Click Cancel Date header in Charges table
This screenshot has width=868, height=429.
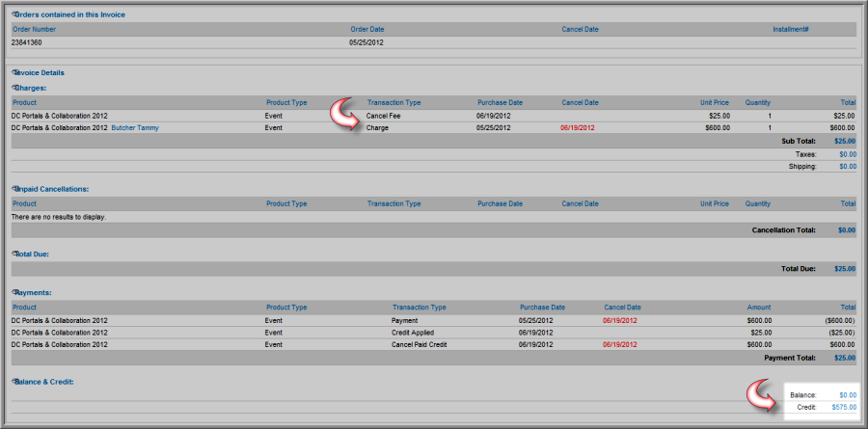pyautogui.click(x=580, y=102)
